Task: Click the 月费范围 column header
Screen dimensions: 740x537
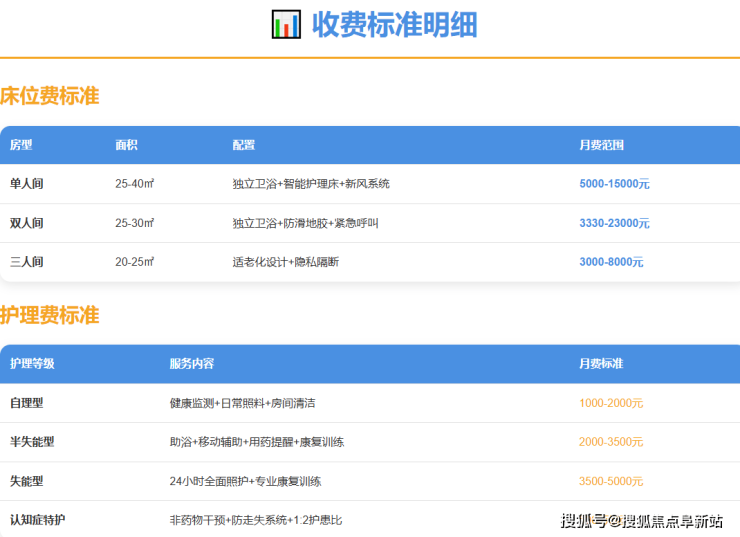Action: (x=601, y=145)
